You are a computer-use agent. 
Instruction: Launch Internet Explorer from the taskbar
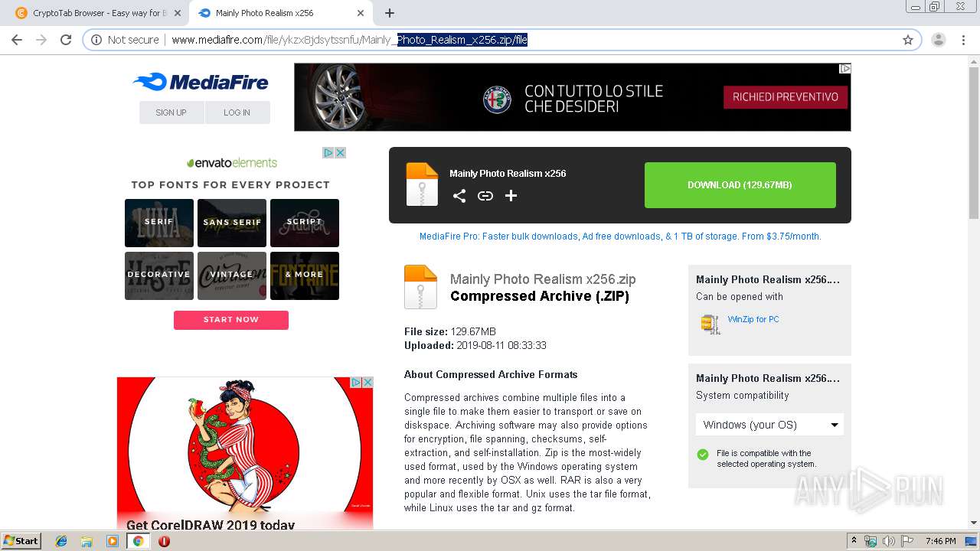pyautogui.click(x=61, y=541)
